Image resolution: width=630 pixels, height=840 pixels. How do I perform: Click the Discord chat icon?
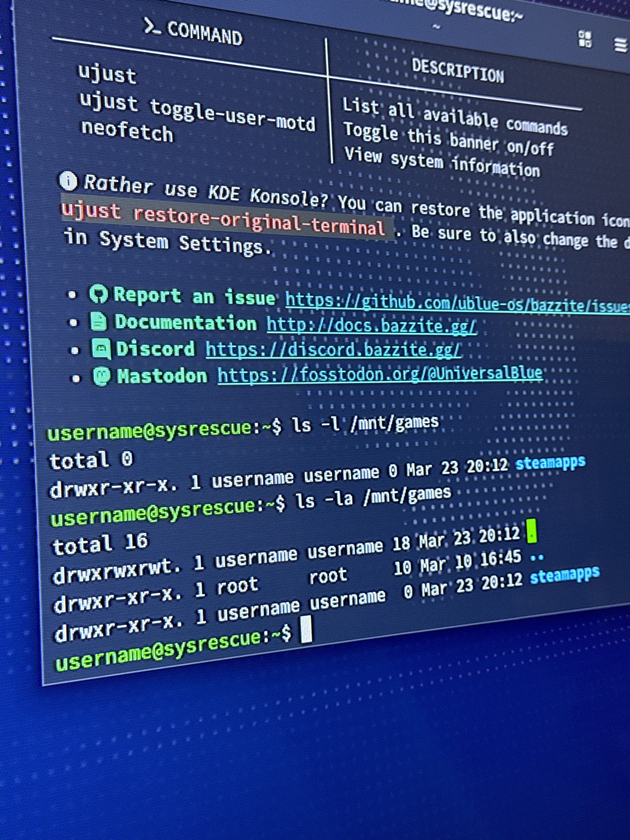click(x=101, y=348)
